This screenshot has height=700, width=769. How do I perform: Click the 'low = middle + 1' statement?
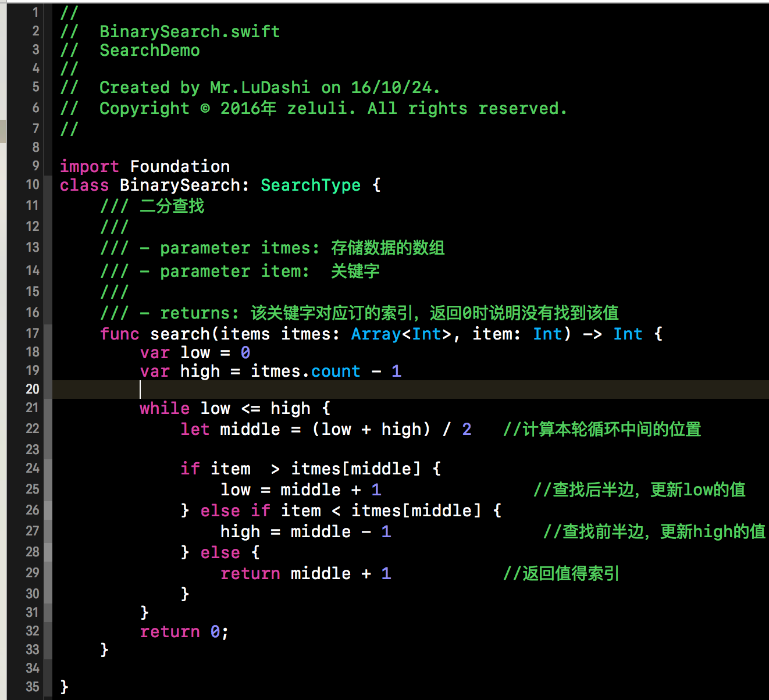[x=301, y=490]
